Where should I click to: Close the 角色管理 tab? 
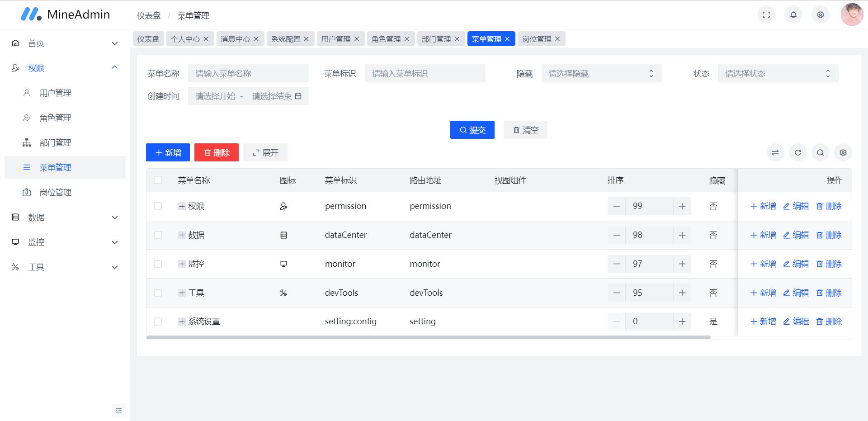407,39
